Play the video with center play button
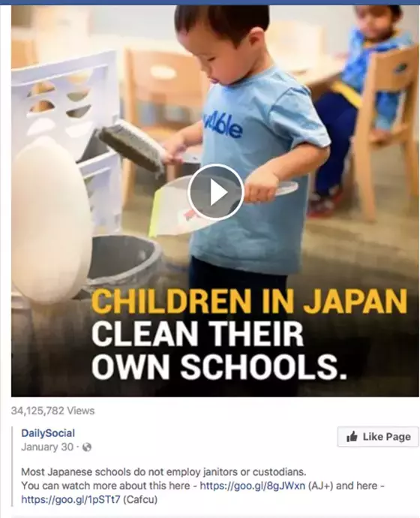The image size is (420, 518). coord(216,192)
